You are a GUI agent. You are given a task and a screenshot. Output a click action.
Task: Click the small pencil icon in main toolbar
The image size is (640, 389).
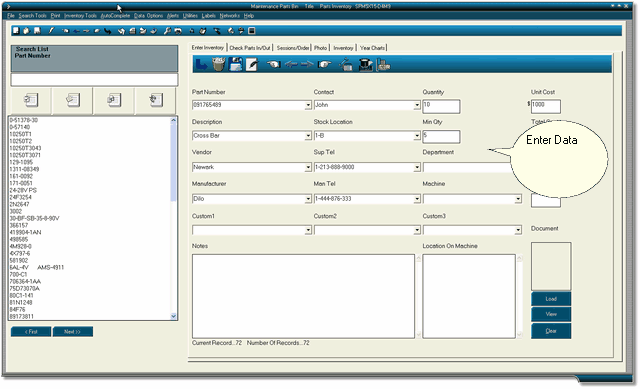pyautogui.click(x=51, y=31)
